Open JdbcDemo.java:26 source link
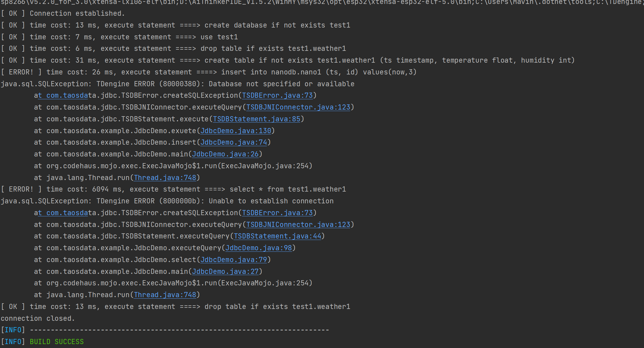This screenshot has height=348, width=644. (225, 154)
